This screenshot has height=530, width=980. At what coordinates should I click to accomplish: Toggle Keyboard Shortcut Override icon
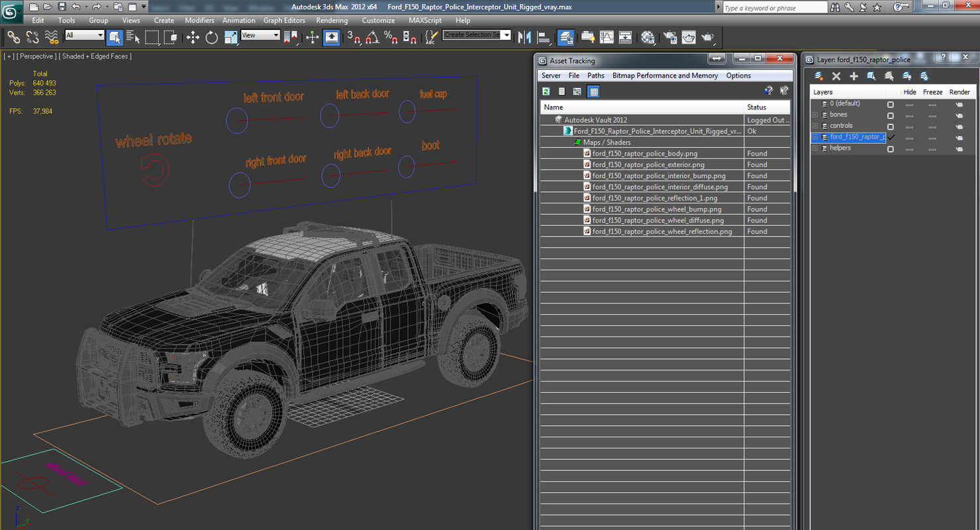tap(332, 37)
